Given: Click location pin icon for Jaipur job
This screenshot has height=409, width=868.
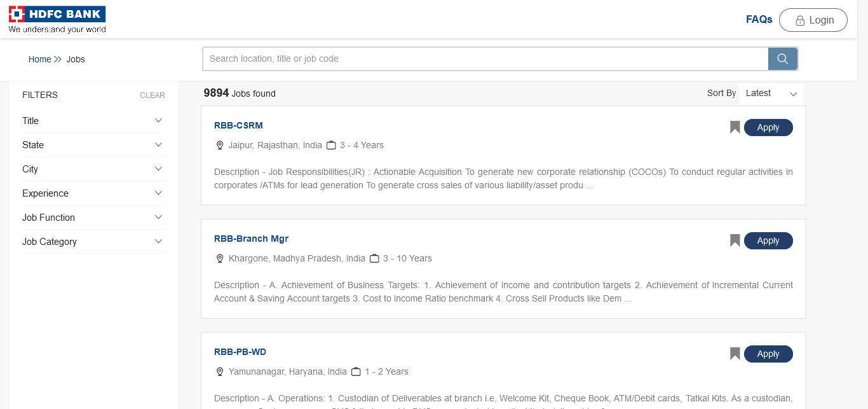Looking at the screenshot, I should [x=220, y=145].
